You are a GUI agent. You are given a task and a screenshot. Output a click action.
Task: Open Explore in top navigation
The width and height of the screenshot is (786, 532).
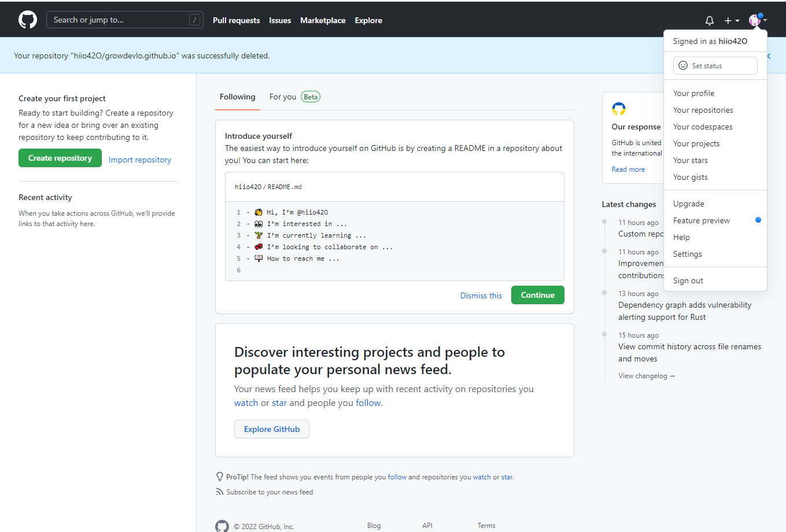click(368, 20)
